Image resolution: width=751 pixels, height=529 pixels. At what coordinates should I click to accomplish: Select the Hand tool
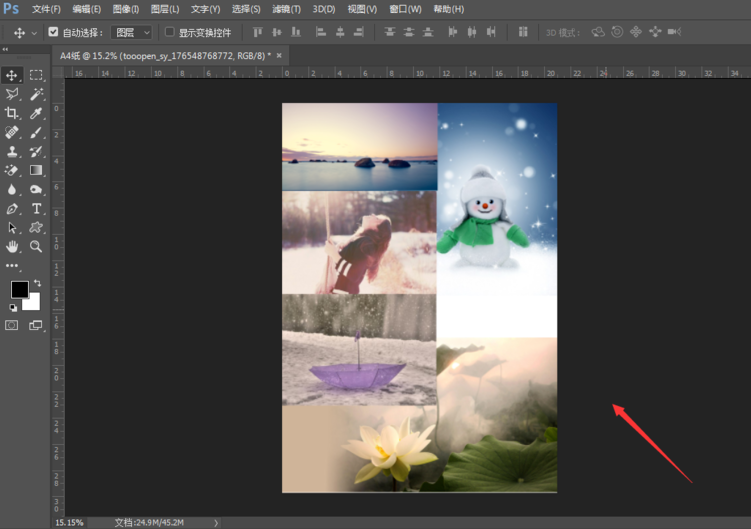pos(12,246)
